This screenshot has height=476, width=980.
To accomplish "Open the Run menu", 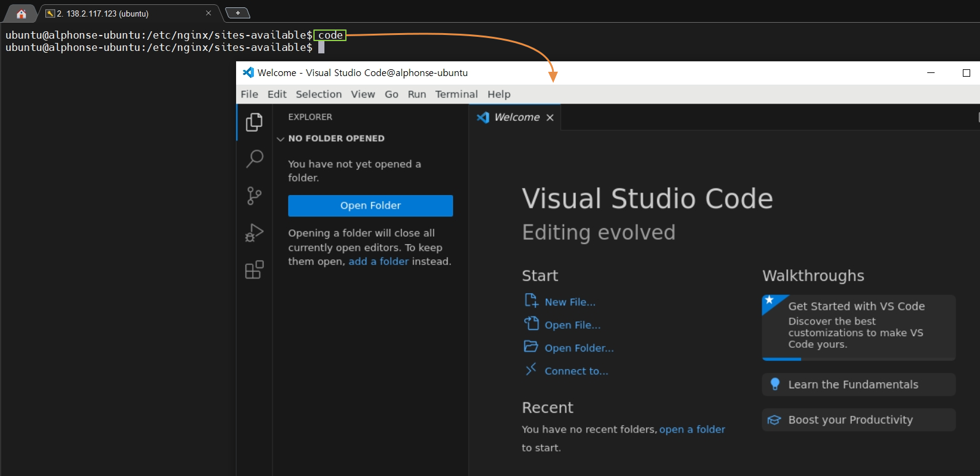I will point(417,94).
